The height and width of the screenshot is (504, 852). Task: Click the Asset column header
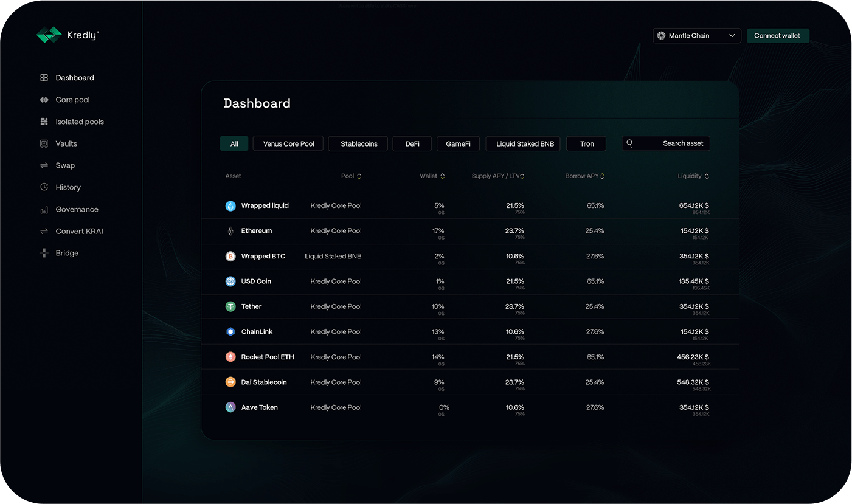(234, 176)
